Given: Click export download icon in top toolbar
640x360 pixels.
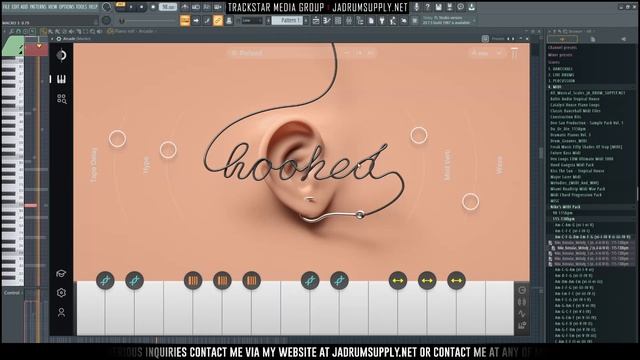Looking at the screenshot, I should [471, 7].
